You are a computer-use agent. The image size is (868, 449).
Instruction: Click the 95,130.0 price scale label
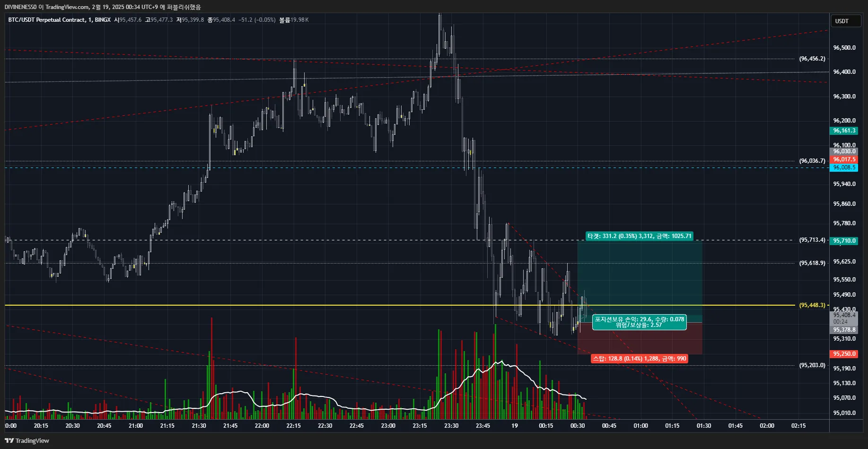(x=844, y=383)
